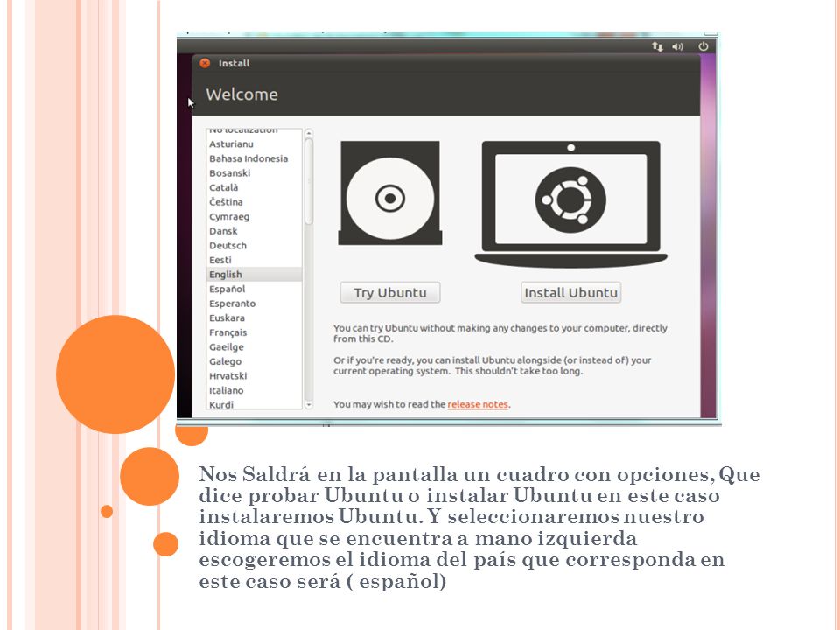Pick Dansk from the language list

click(255, 231)
